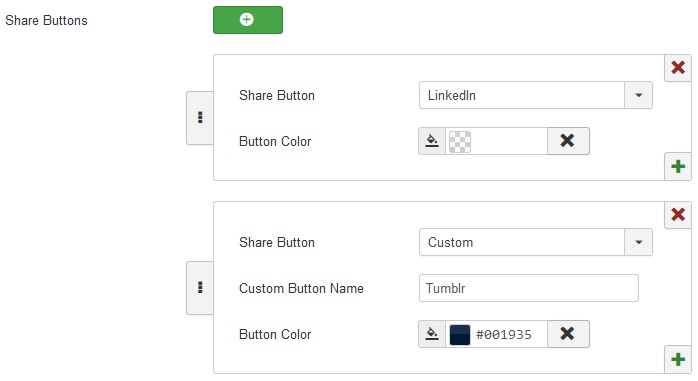Screen dimensions: 698x381
Task: Remove the Custom Tumblr share button row
Action: click(x=678, y=215)
